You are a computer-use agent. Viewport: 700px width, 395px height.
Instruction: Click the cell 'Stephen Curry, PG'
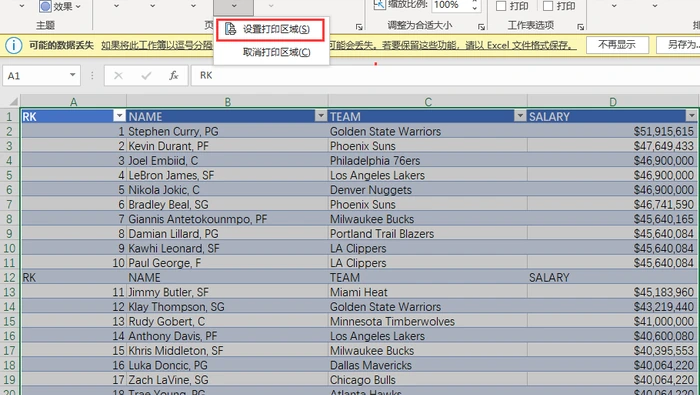[227, 131]
